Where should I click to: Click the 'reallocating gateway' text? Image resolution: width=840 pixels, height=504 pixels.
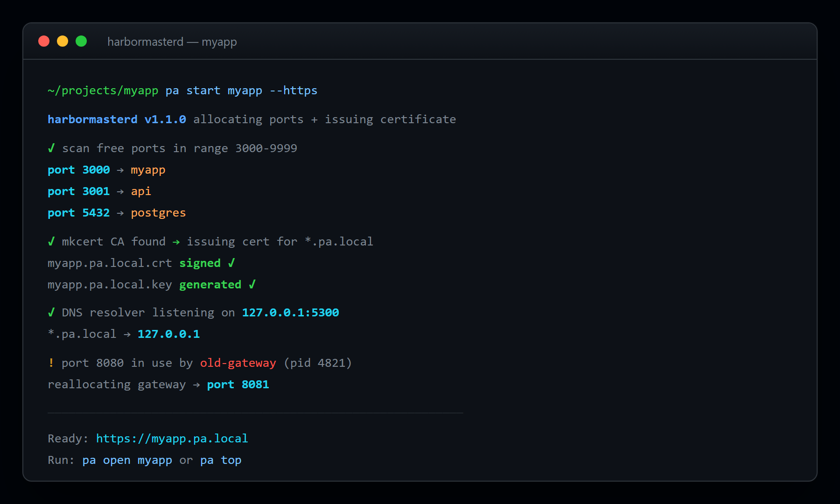coord(117,385)
